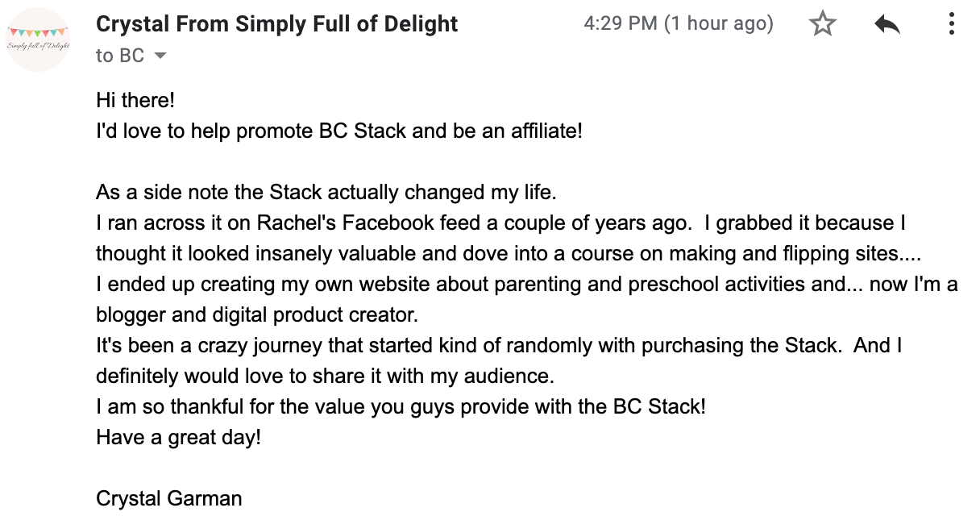Screen dimensions: 980x516
Task: Click the line starting "I'd love to help promote"
Action: coord(338,131)
